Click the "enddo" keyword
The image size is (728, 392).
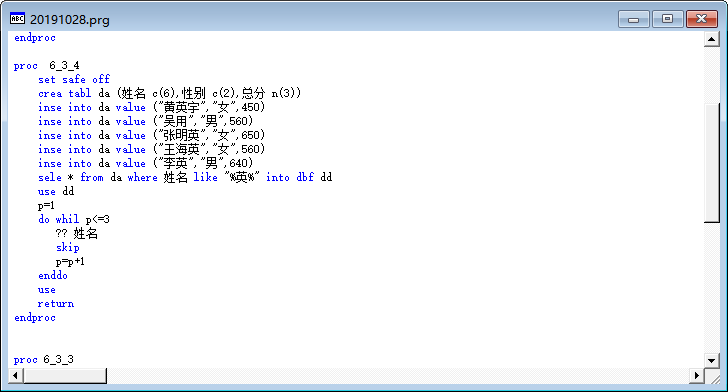53,275
